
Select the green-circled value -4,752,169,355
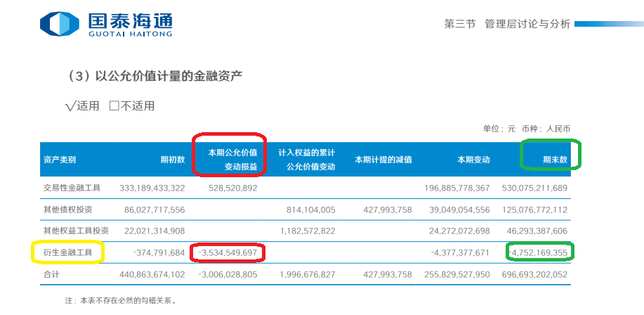point(539,252)
